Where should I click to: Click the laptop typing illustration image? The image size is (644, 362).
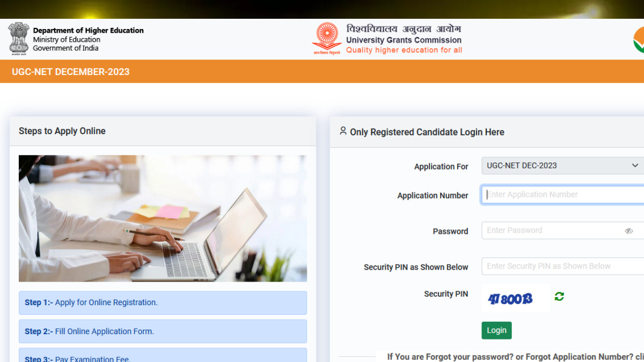pos(163,218)
